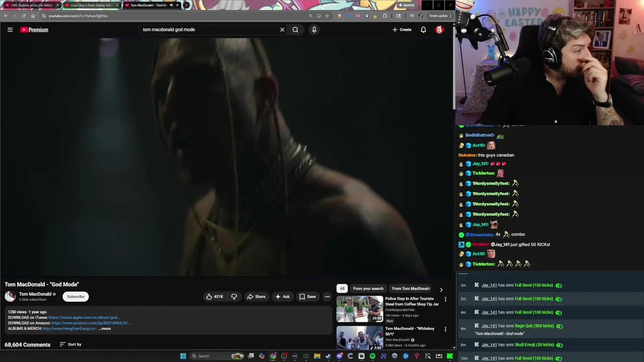Click the 68,604 Comments heading
Image resolution: width=644 pixels, height=362 pixels.
[28, 344]
